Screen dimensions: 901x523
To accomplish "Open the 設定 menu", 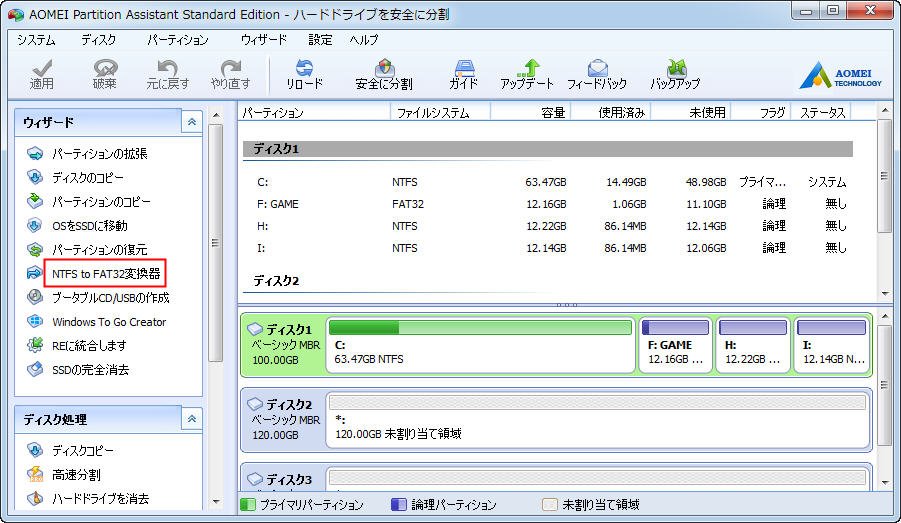I will pos(320,40).
